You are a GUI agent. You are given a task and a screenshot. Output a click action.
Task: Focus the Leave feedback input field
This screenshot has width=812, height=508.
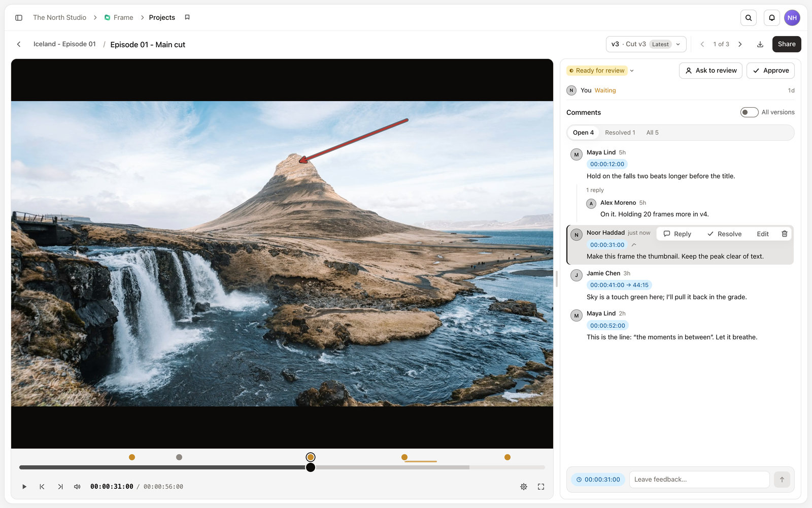coord(699,480)
